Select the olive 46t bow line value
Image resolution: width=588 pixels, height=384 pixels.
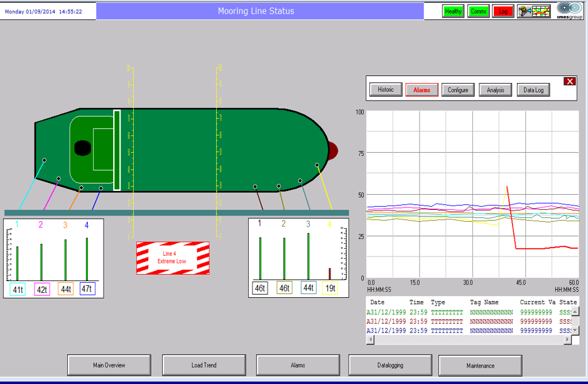click(x=284, y=288)
